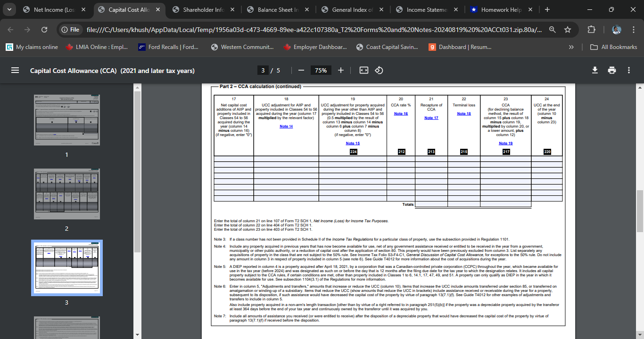
Task: Rotate the PDF counterclockwise
Action: click(x=379, y=70)
